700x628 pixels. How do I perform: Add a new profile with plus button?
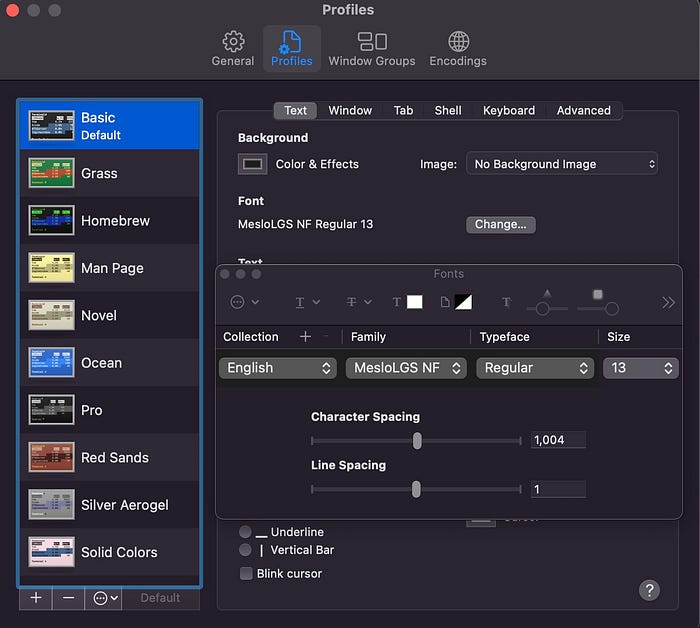36,597
